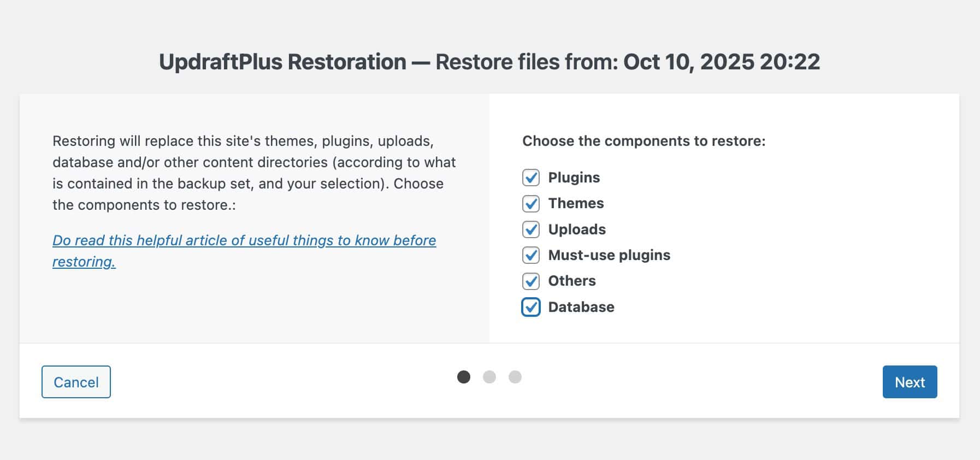Toggle the Uploads checkbox
Screen dimensions: 980x460
[x=531, y=229]
